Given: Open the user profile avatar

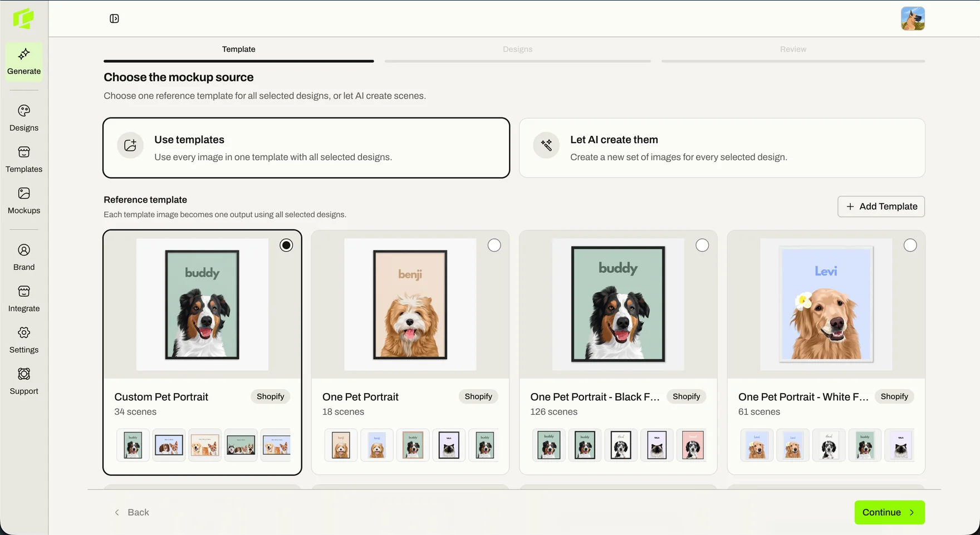Looking at the screenshot, I should (x=913, y=18).
